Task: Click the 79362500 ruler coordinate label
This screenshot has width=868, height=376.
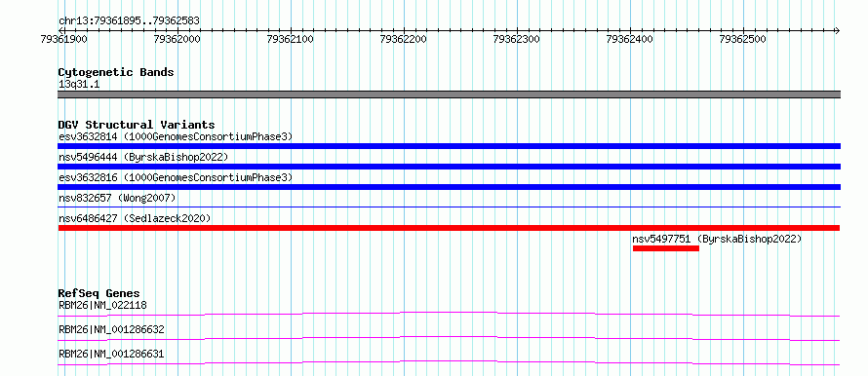Action: [742, 39]
